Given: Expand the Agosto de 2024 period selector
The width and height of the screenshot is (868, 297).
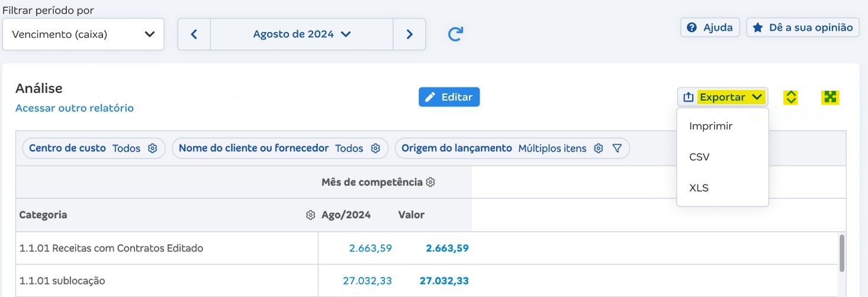Looking at the screenshot, I should [x=302, y=34].
